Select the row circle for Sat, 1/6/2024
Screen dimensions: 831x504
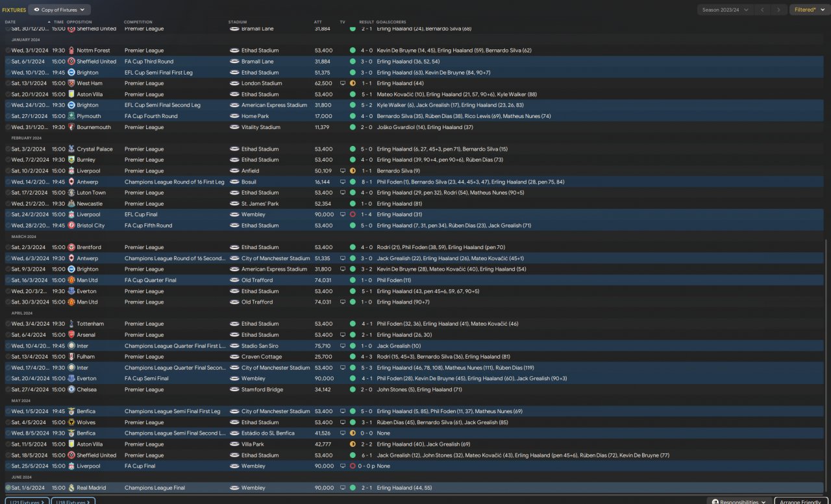point(8,488)
